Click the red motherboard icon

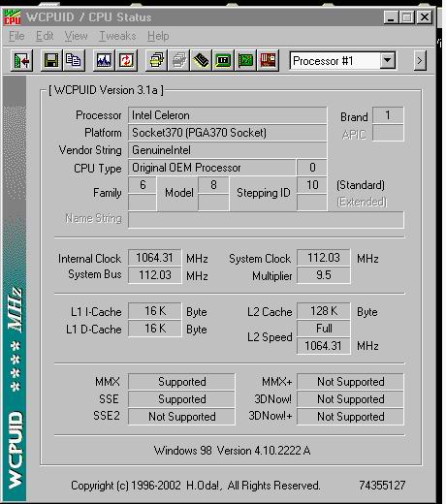268,60
